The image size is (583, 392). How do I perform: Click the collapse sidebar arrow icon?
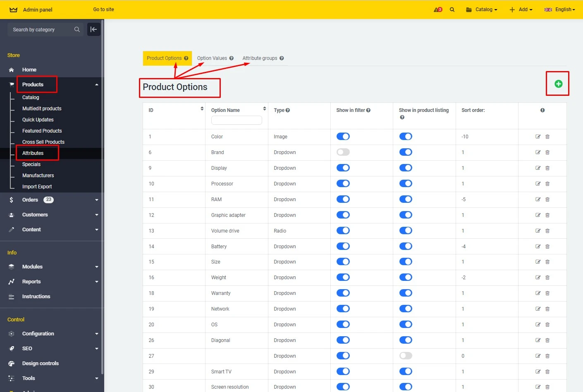click(94, 29)
